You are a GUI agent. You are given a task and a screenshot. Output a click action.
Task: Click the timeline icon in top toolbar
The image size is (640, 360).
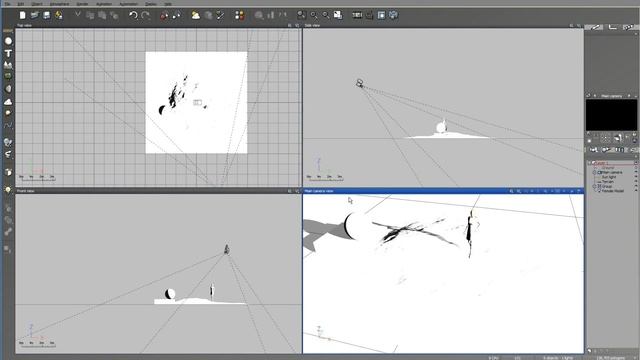click(x=357, y=15)
